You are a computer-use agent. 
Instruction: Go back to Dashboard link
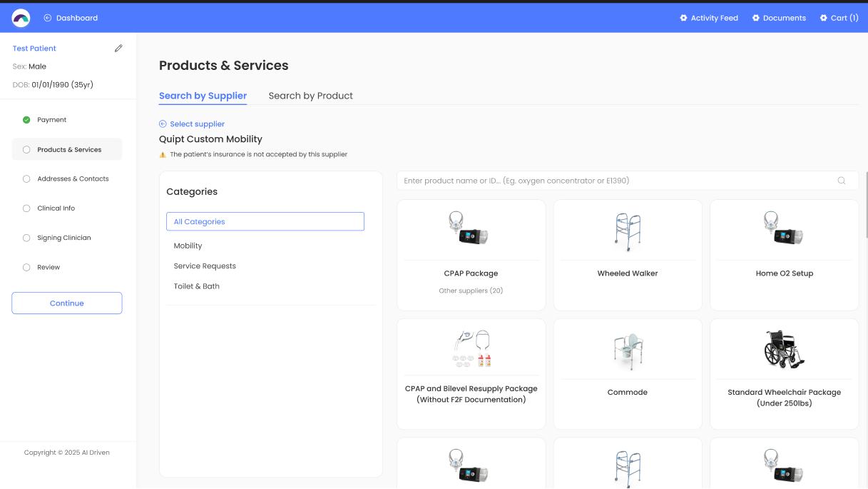click(x=77, y=18)
